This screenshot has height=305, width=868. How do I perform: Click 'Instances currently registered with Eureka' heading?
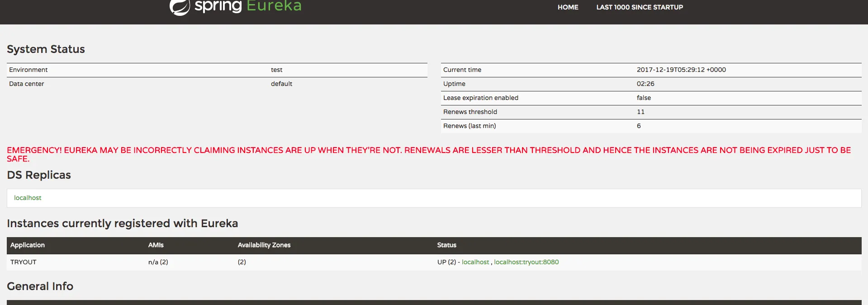[x=122, y=223]
